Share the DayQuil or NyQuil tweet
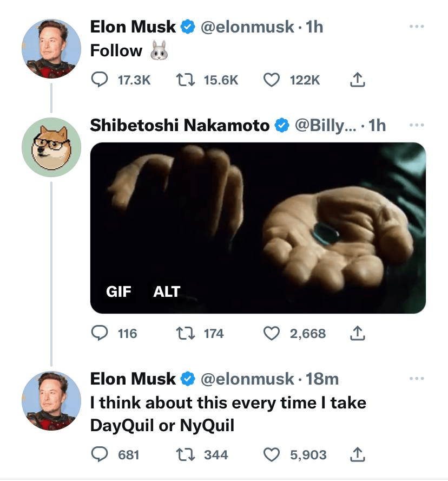This screenshot has width=448, height=481. [x=357, y=454]
